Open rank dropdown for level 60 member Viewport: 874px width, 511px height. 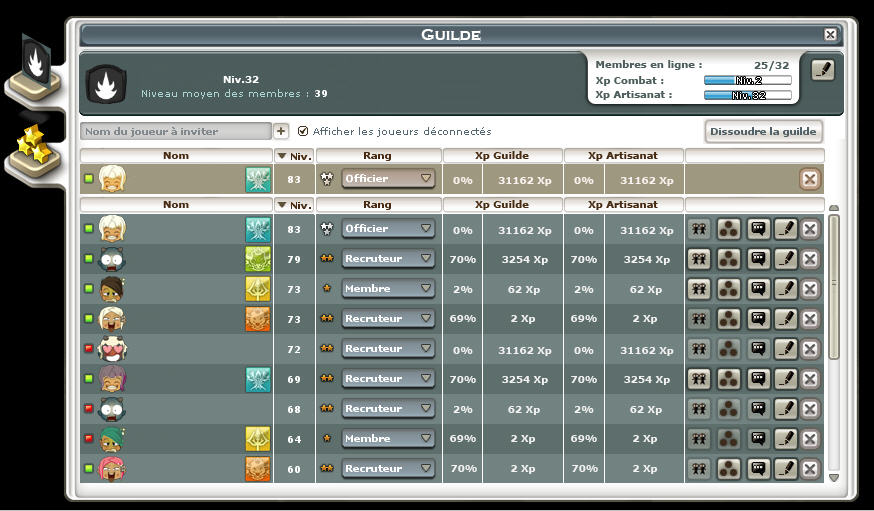coord(388,469)
